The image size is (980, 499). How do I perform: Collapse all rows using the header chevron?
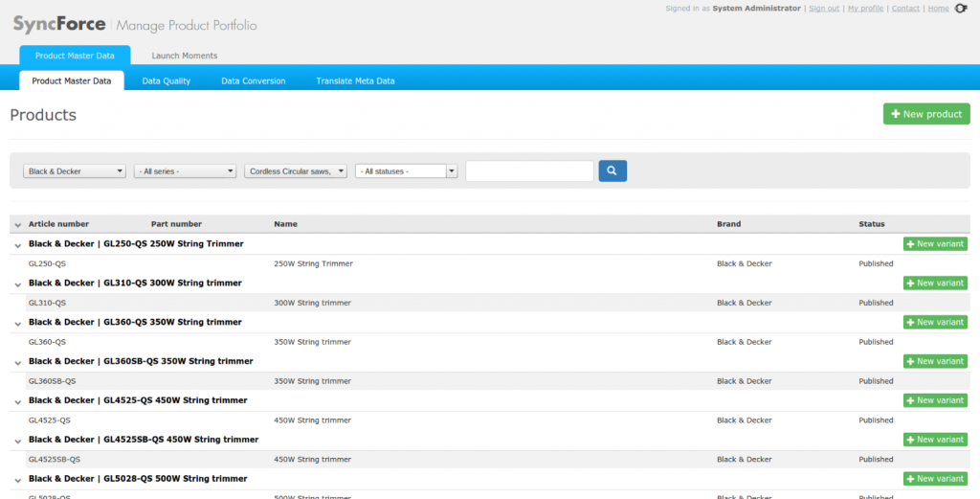pyautogui.click(x=17, y=225)
